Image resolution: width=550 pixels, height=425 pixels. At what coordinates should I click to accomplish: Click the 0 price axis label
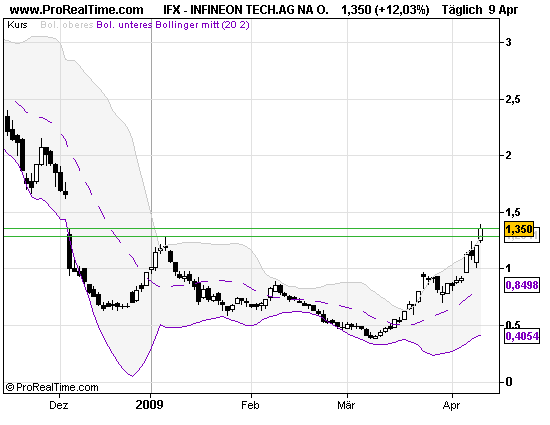pyautogui.click(x=508, y=382)
